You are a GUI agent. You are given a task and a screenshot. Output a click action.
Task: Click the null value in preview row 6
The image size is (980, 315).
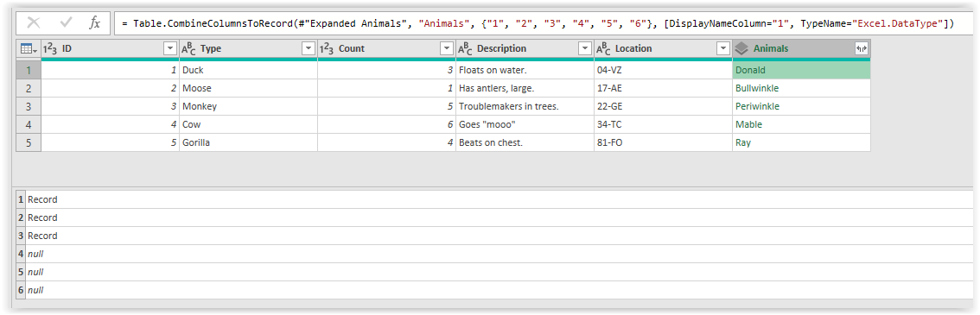[35, 290]
